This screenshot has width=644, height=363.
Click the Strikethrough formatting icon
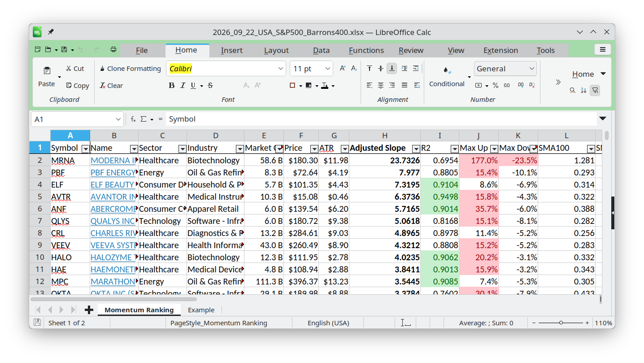pos(210,86)
